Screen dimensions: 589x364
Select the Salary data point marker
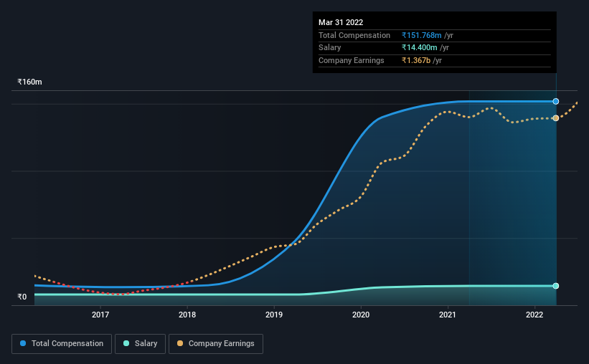point(555,286)
